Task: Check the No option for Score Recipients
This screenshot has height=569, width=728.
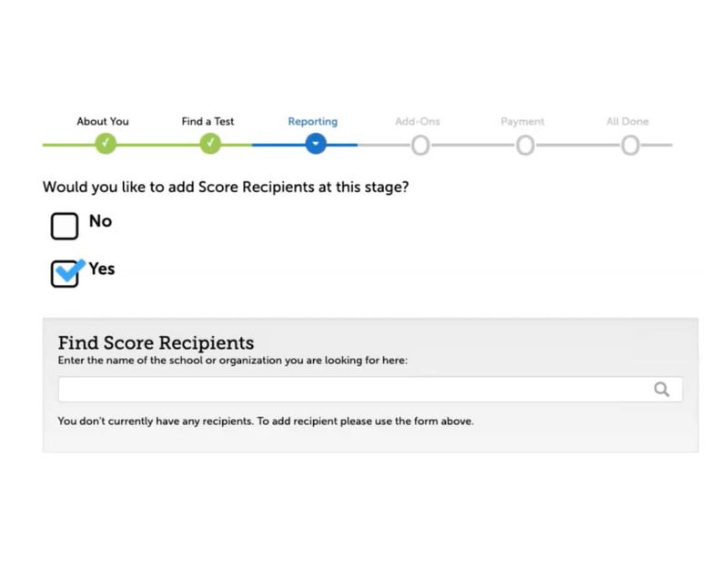Action: pyautogui.click(x=64, y=225)
